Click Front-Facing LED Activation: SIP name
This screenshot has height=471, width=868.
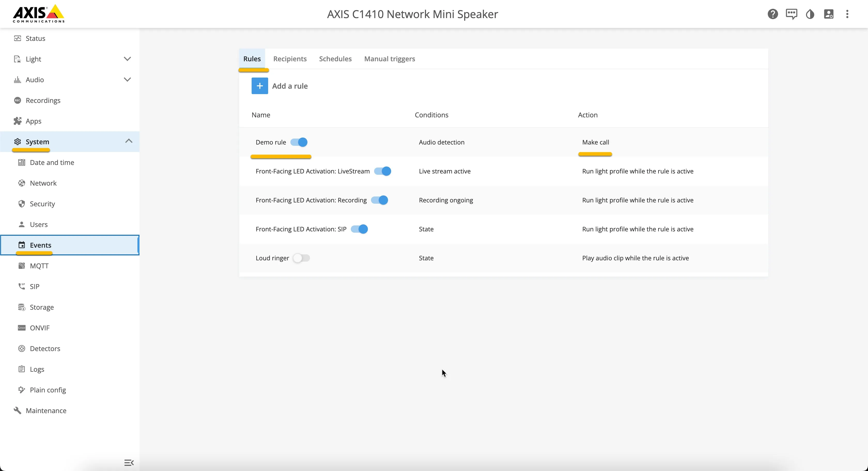pos(301,229)
